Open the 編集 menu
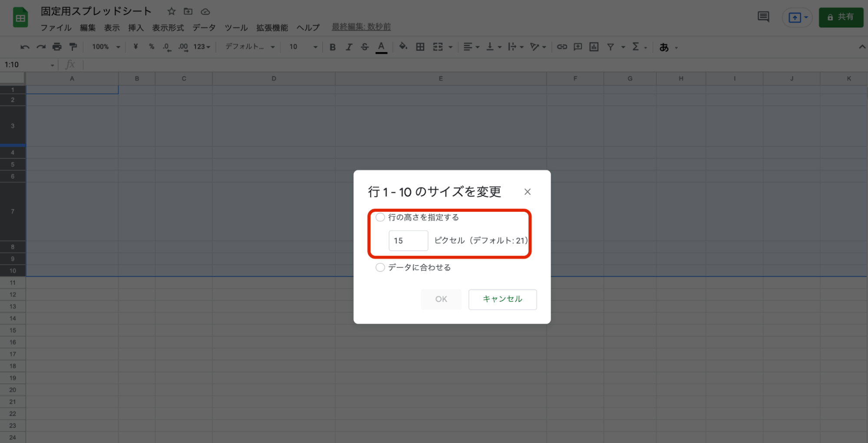868x443 pixels. 88,28
